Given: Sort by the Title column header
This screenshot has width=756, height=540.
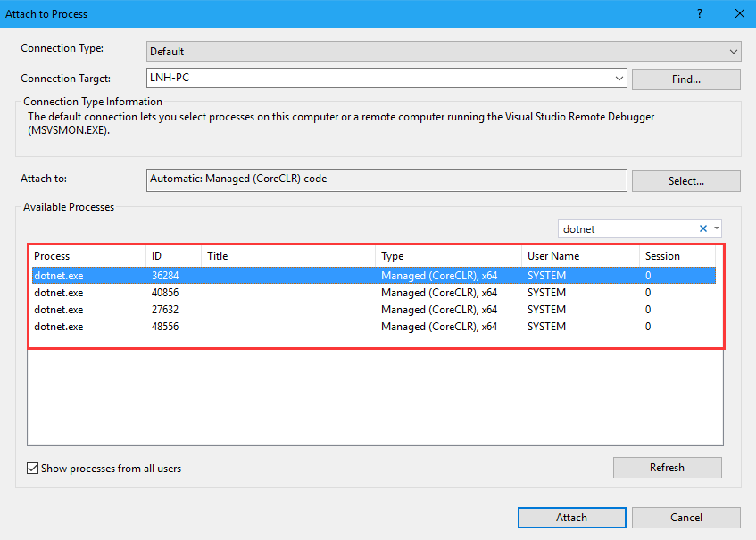Looking at the screenshot, I should tap(288, 256).
